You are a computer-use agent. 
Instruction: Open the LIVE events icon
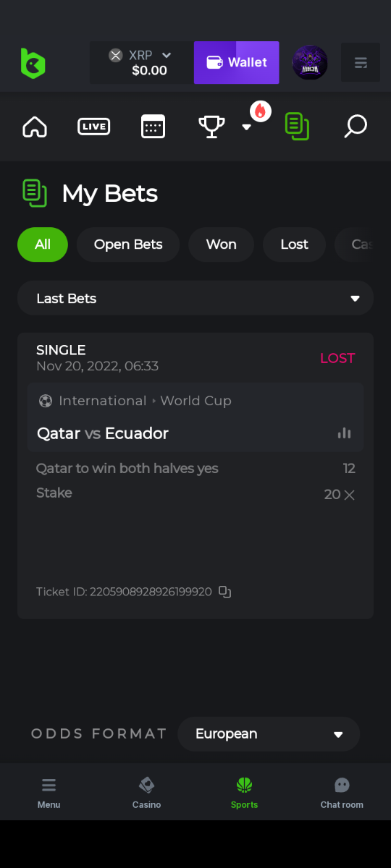93,127
